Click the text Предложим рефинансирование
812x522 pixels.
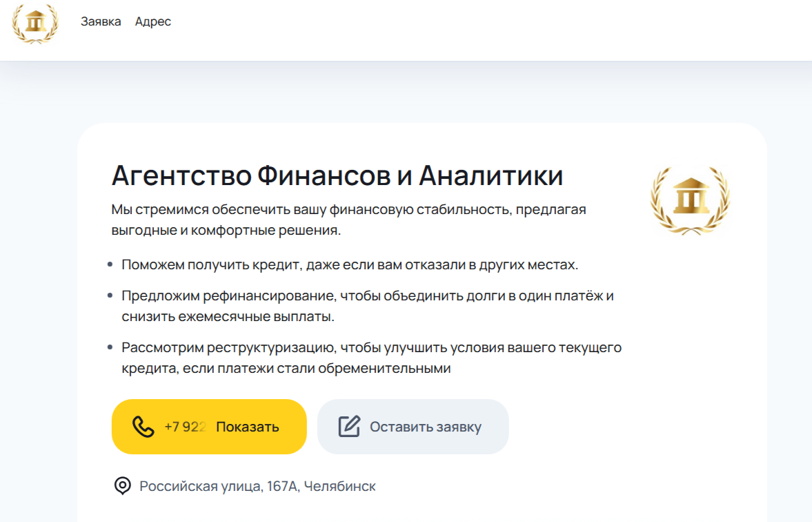pos(229,296)
